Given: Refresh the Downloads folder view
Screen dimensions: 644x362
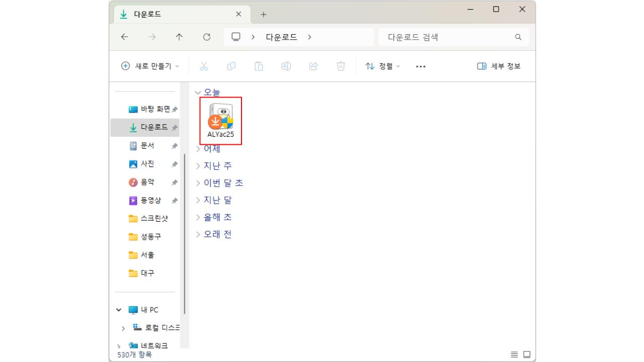Looking at the screenshot, I should coord(206,37).
